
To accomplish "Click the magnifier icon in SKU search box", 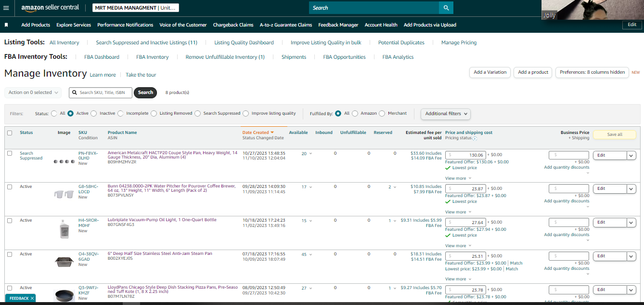I will (x=75, y=93).
